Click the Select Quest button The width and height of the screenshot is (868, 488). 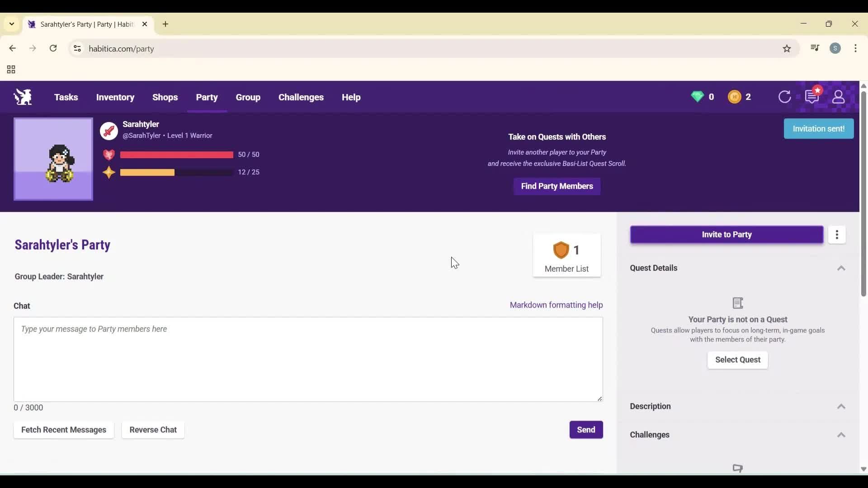738,360
